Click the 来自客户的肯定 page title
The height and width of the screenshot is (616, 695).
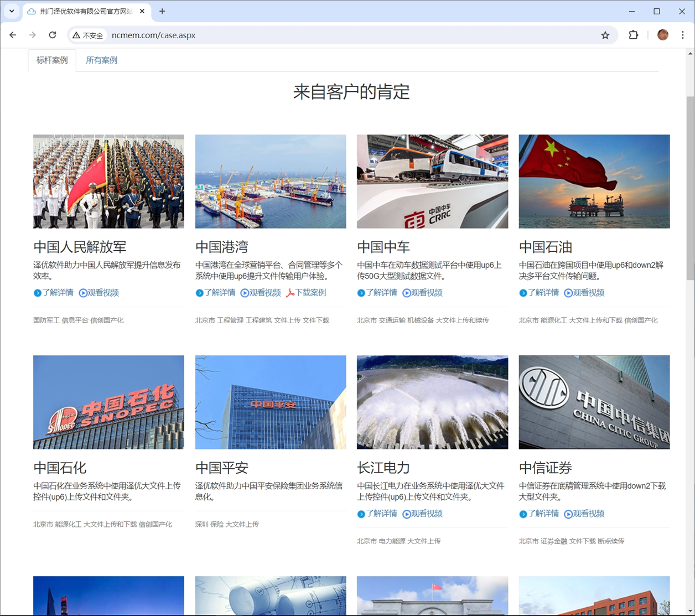point(351,92)
